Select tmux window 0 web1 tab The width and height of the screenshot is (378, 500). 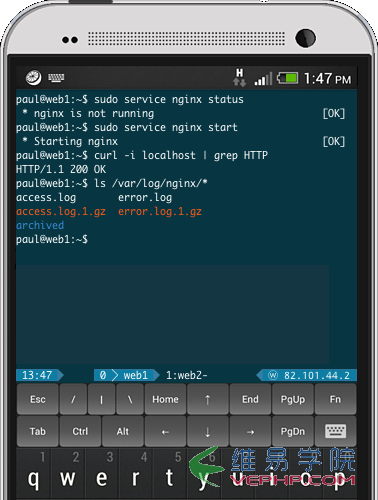126,375
